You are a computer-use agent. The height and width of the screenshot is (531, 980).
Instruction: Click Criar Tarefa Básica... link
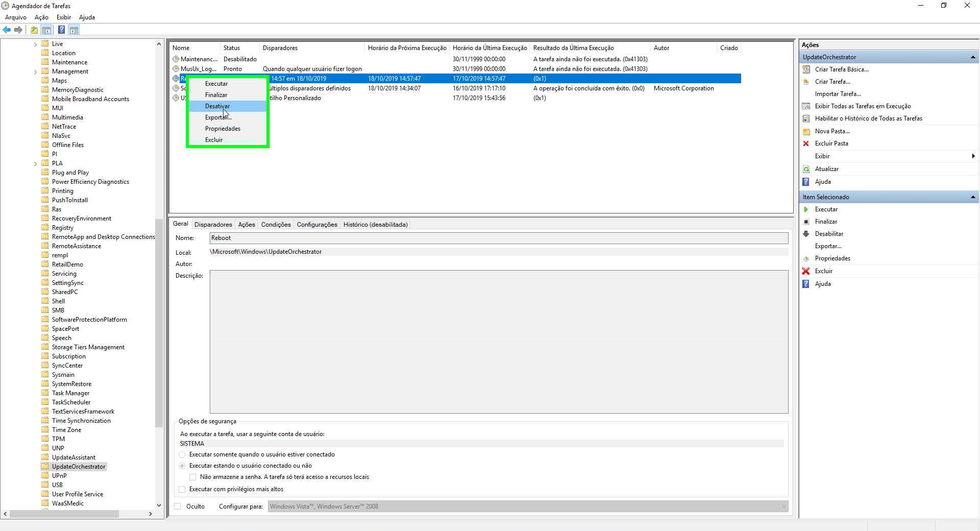842,69
